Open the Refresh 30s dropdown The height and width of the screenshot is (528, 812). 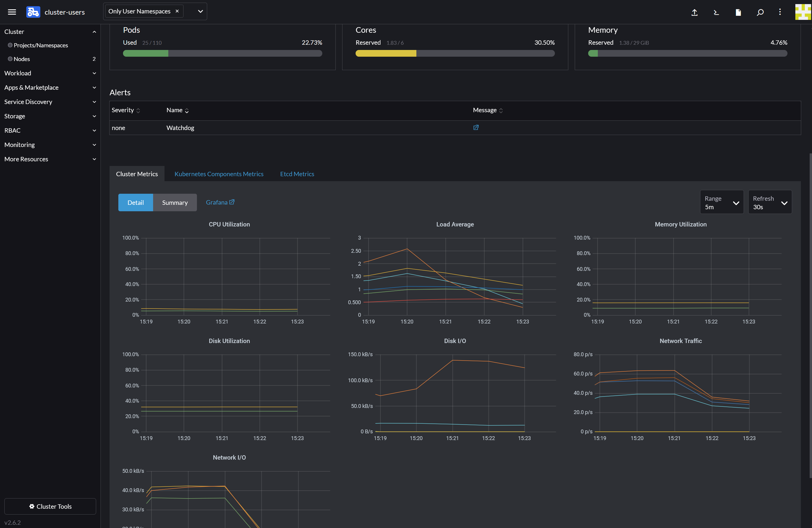coord(770,202)
